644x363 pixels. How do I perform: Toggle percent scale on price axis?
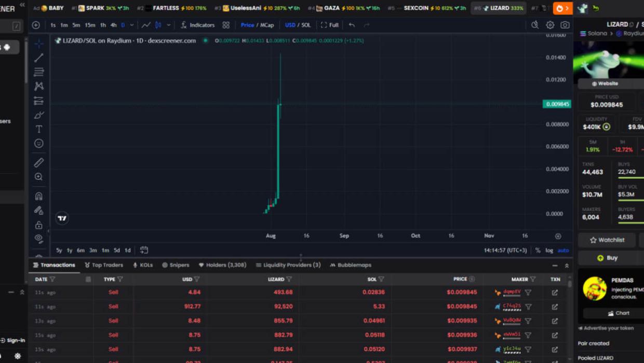point(538,250)
